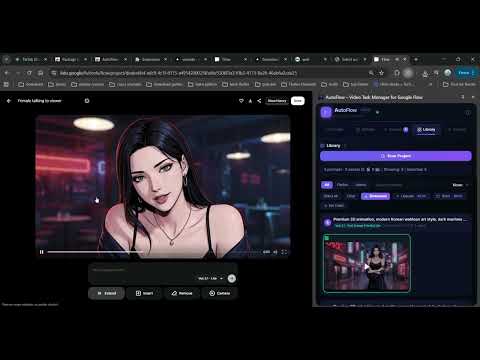
Task: Click the top-right icon in the AutoFlow panel
Action: pyautogui.click(x=468, y=113)
